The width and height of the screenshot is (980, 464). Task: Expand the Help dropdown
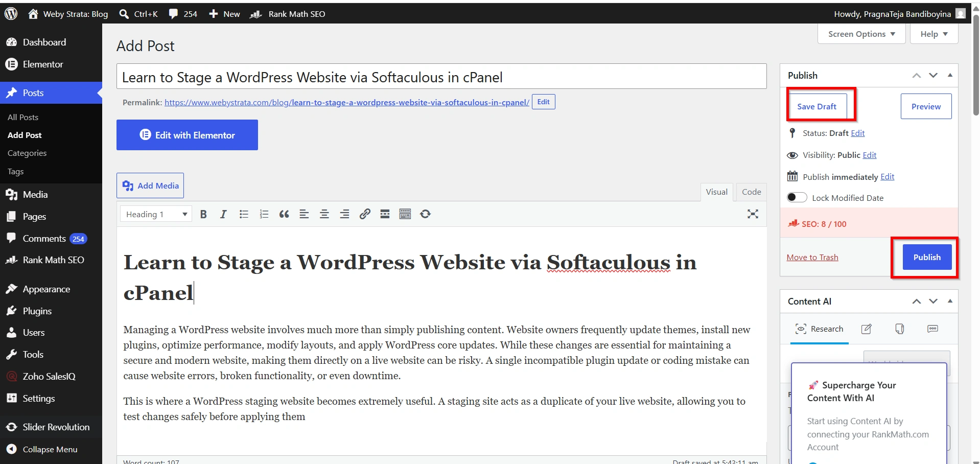[x=934, y=34]
